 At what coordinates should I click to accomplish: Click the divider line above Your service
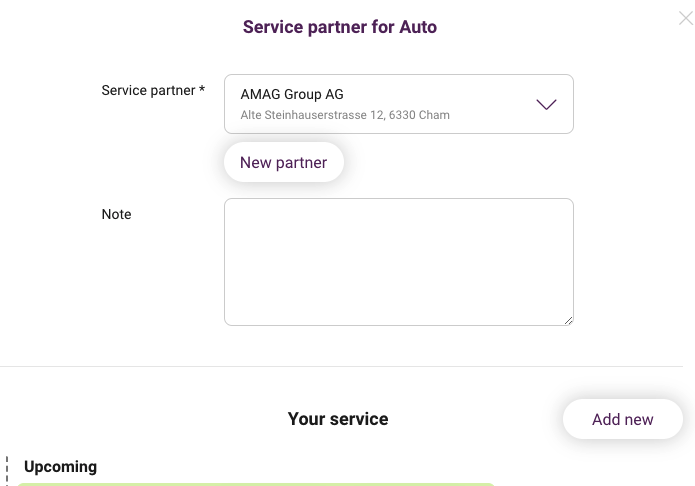[x=341, y=367]
